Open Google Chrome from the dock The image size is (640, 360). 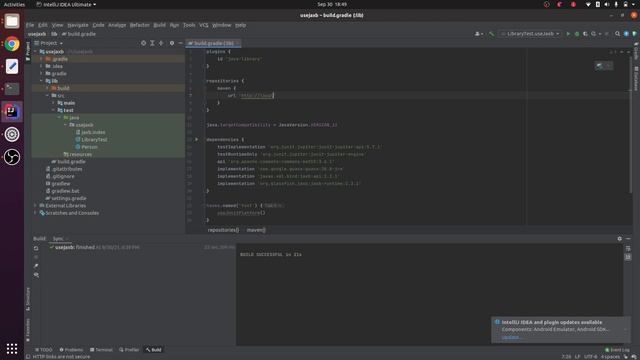point(12,44)
